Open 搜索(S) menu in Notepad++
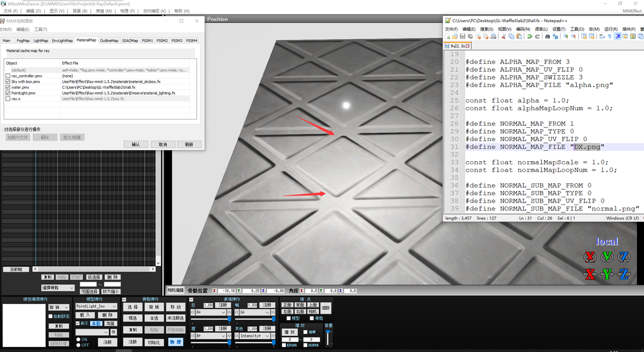This screenshot has width=644, height=352. click(487, 29)
